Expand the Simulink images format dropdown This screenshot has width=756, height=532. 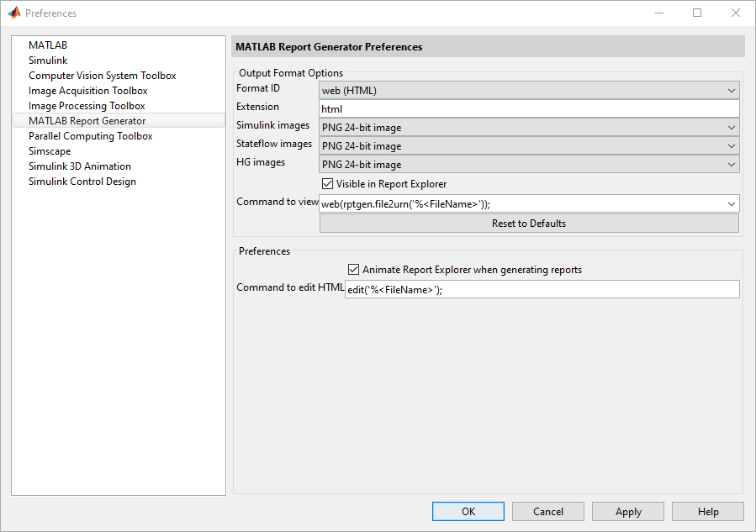(x=731, y=128)
